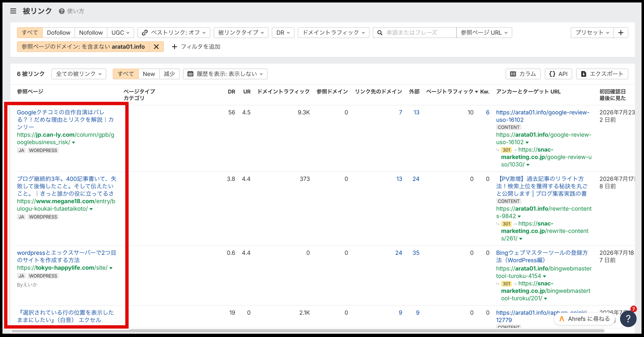Open Ahrefs に尋ねる assistant

(x=585, y=319)
